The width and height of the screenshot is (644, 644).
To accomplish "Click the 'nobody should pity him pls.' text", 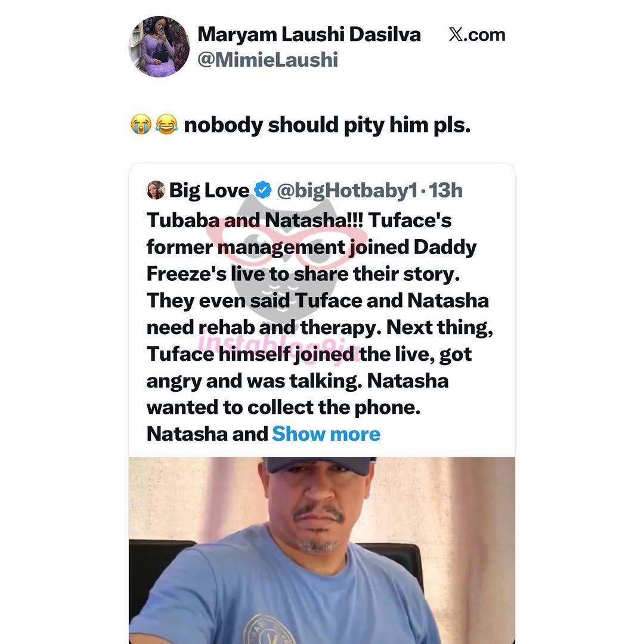I will point(327,125).
